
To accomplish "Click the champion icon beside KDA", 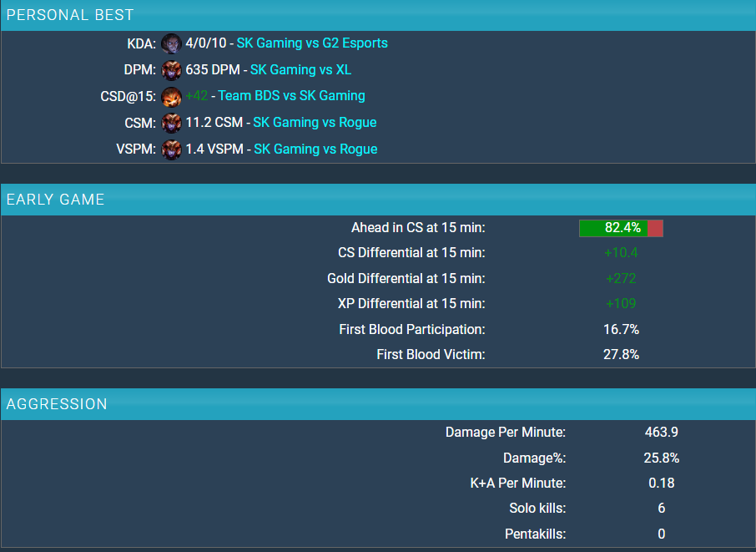I will click(171, 43).
